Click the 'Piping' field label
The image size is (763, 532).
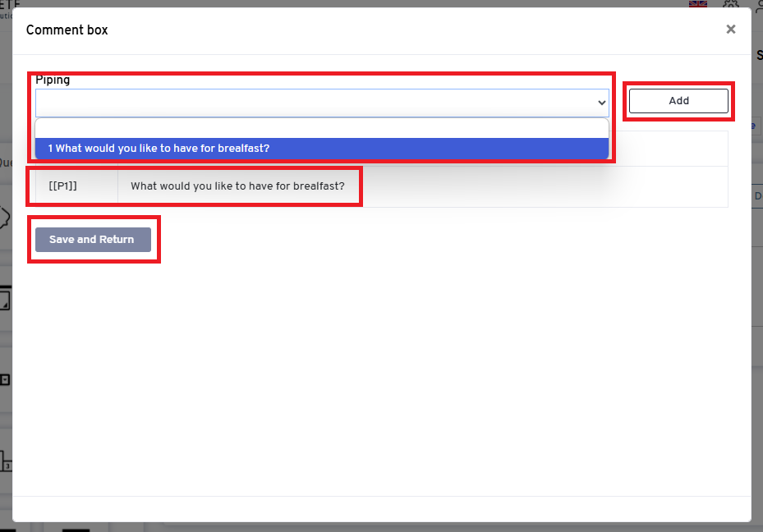click(x=53, y=80)
